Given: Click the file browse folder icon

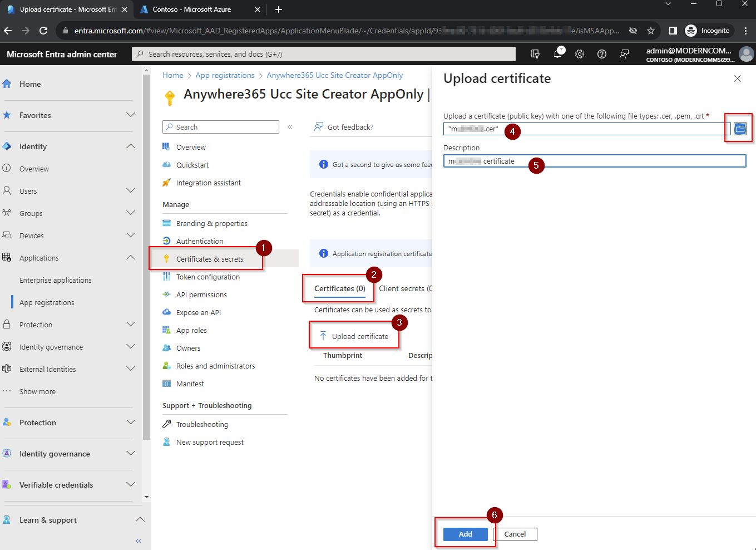Looking at the screenshot, I should click(x=739, y=129).
